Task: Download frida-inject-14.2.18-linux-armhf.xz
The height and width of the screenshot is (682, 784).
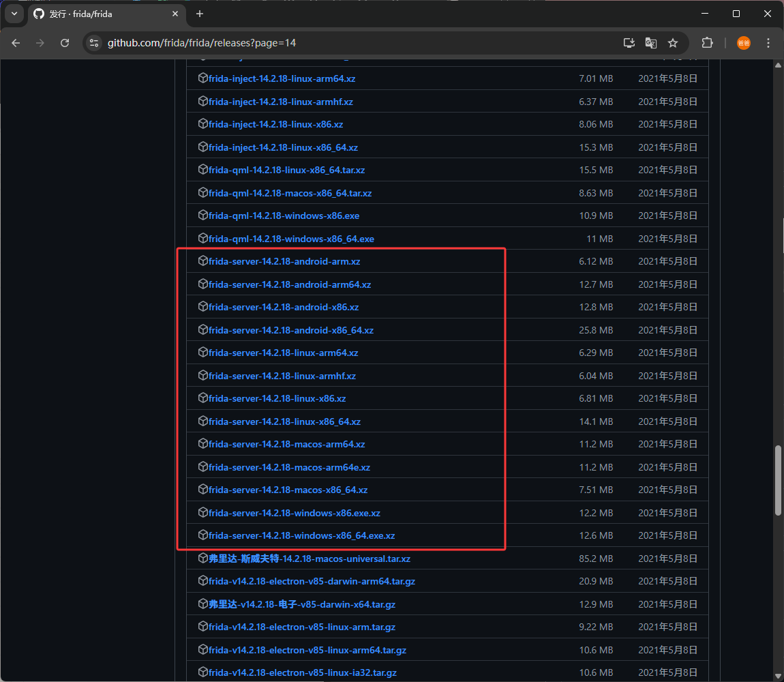Action: coord(280,102)
